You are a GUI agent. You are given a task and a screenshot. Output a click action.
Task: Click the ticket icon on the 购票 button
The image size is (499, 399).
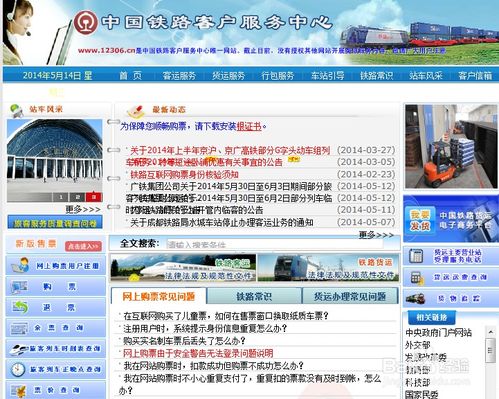[x=19, y=287]
